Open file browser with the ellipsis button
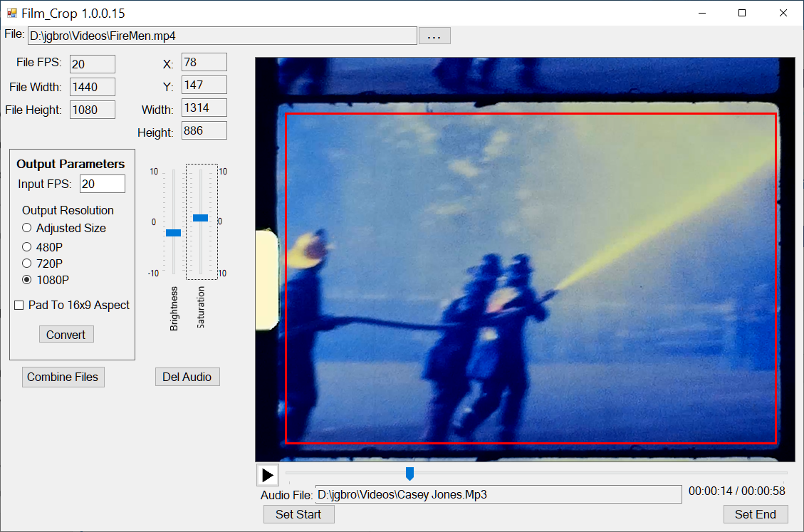The image size is (804, 532). 434,36
